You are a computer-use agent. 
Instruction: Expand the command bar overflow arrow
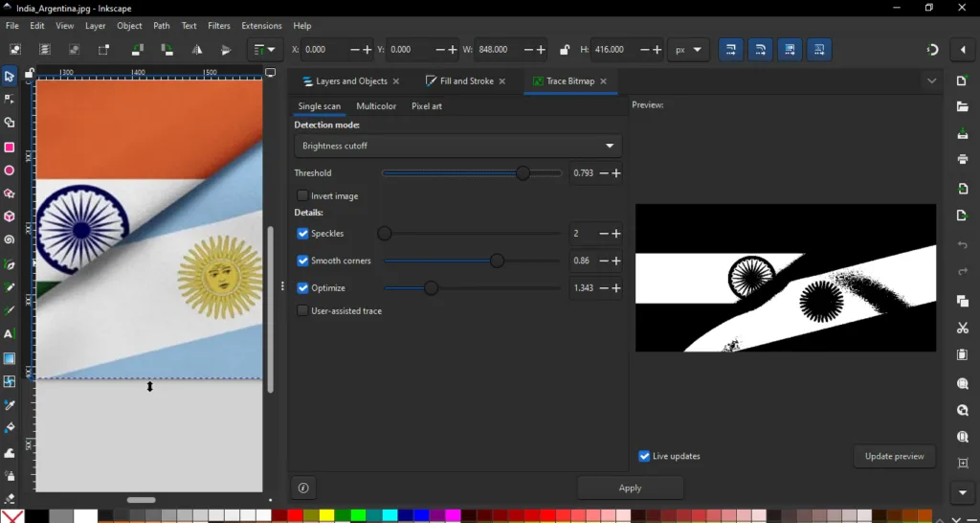tap(963, 492)
